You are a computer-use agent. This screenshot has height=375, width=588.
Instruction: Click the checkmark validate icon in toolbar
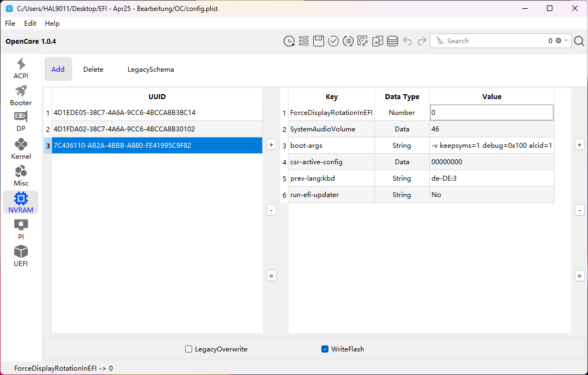(x=333, y=41)
